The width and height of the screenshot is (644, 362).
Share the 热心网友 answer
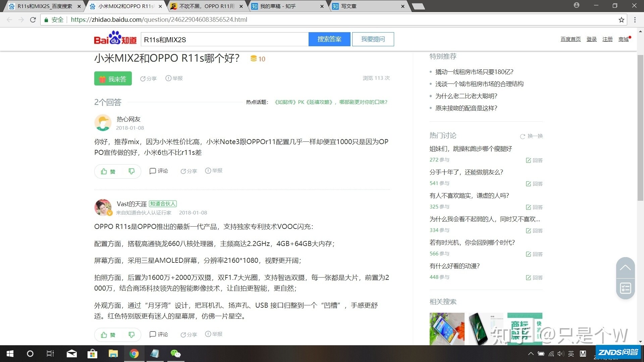tap(189, 171)
